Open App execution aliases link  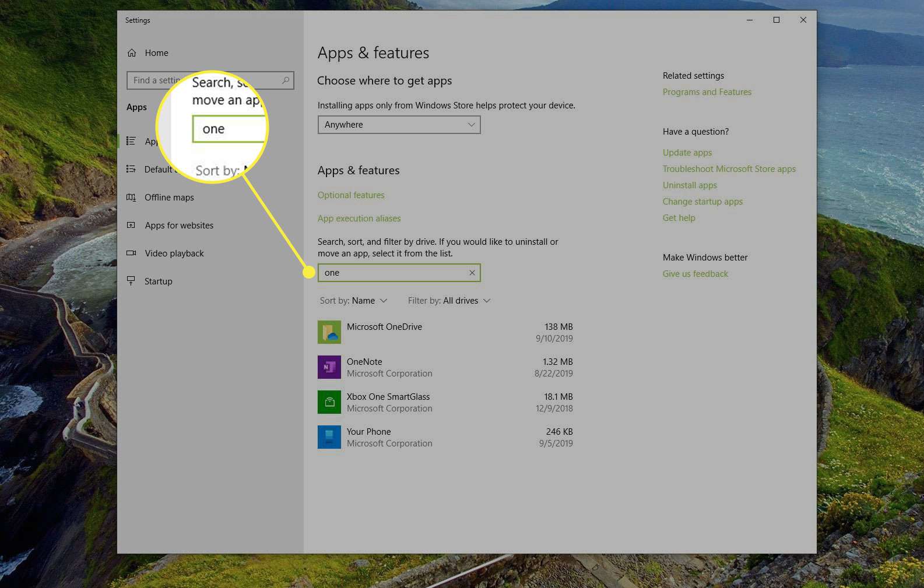(x=359, y=219)
